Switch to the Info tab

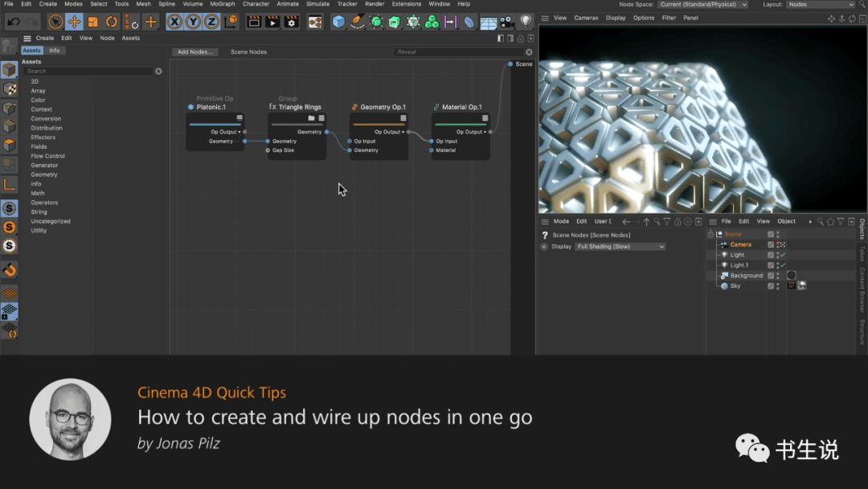(55, 51)
